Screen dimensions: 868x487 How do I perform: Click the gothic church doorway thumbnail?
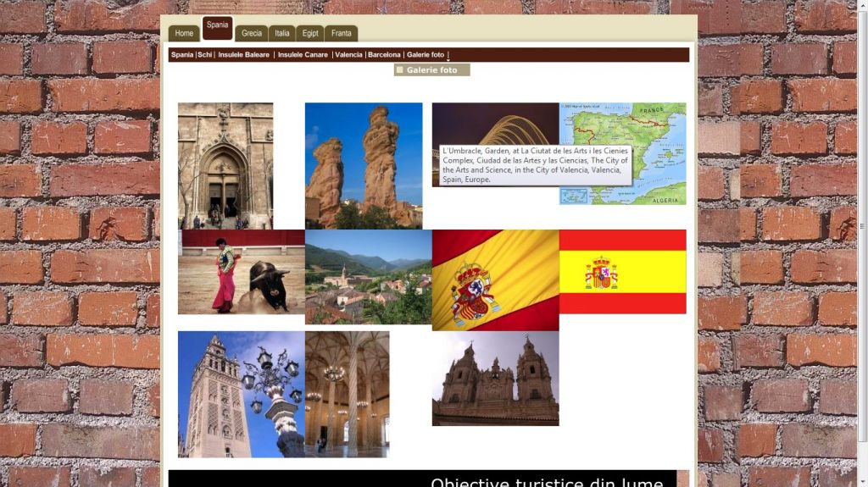pyautogui.click(x=225, y=165)
